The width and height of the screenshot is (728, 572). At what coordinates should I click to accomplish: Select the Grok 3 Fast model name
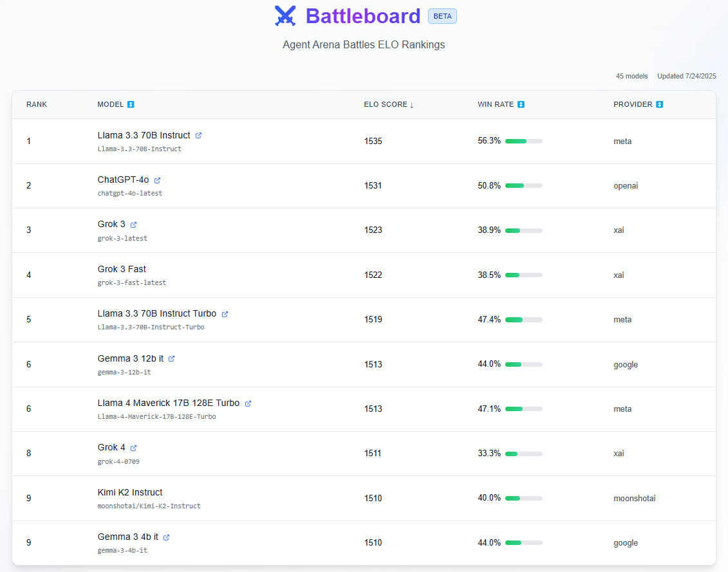(122, 269)
